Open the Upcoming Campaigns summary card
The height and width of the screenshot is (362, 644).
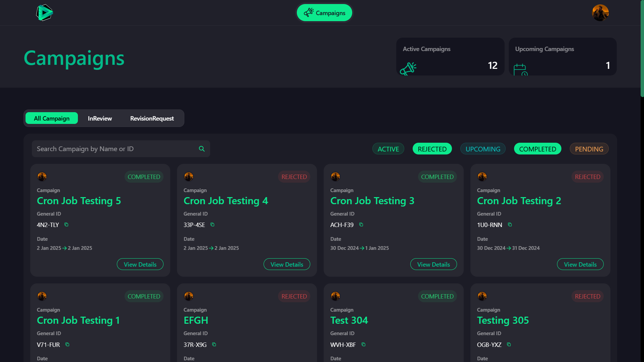tap(563, 56)
